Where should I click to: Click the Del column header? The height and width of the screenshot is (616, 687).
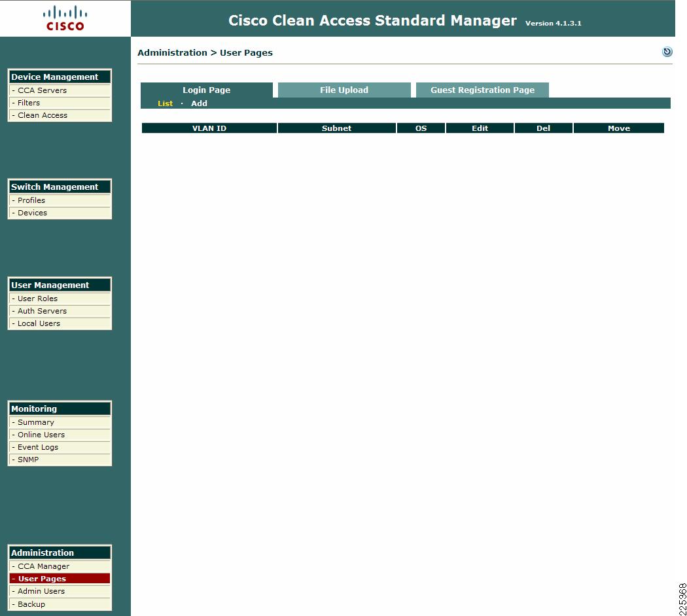pos(543,128)
